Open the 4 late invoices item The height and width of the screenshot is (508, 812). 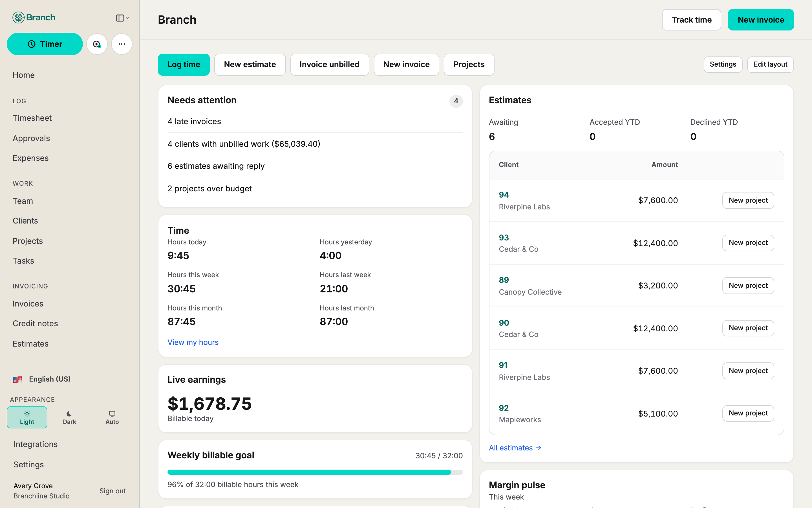pos(315,121)
